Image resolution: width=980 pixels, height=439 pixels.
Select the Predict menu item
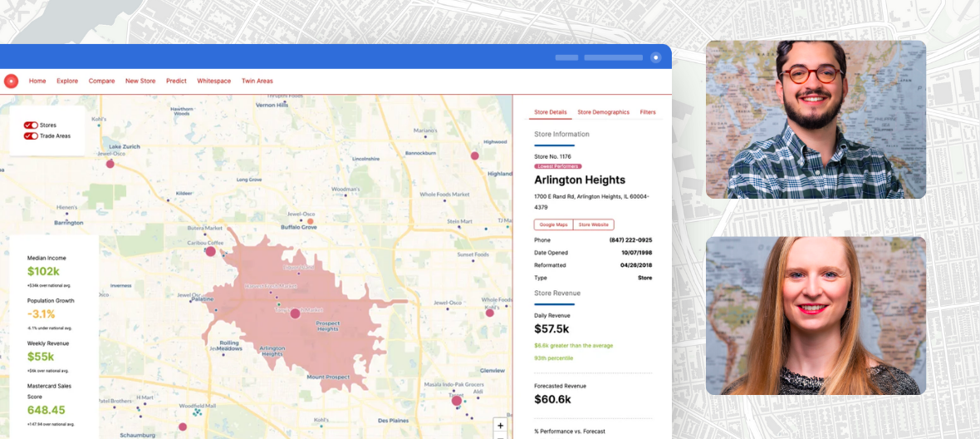tap(176, 81)
